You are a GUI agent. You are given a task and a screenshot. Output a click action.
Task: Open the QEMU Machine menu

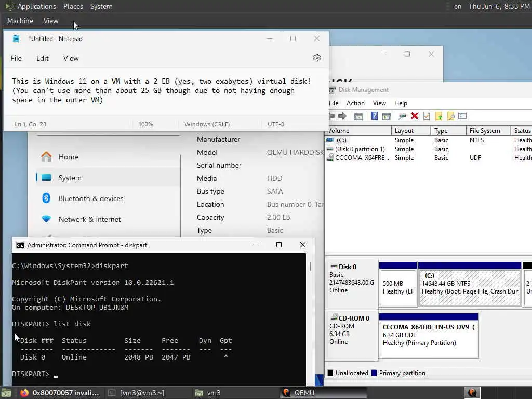click(20, 21)
